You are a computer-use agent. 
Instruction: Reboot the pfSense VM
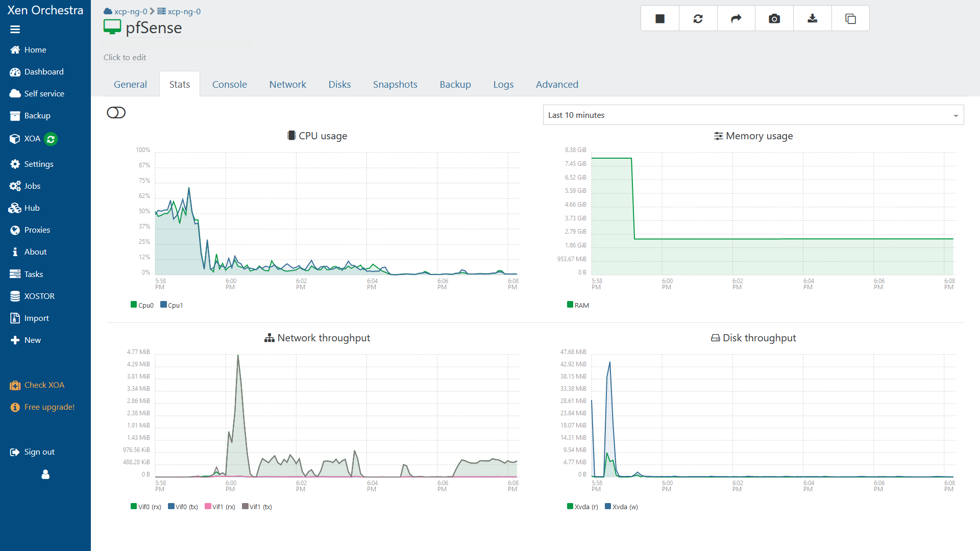pyautogui.click(x=698, y=18)
